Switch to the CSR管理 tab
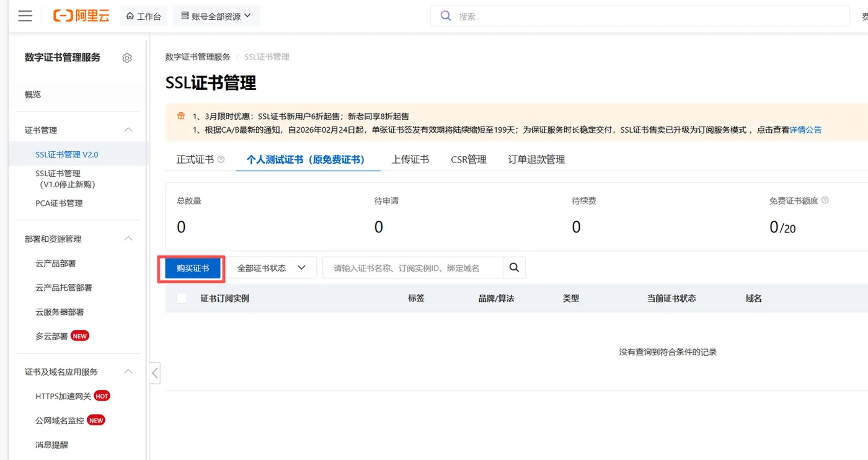Image resolution: width=868 pixels, height=460 pixels. [x=469, y=159]
